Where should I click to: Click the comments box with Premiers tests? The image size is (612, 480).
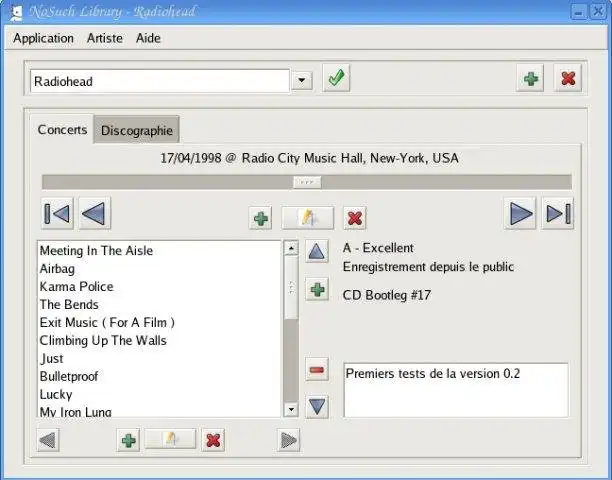click(x=456, y=390)
